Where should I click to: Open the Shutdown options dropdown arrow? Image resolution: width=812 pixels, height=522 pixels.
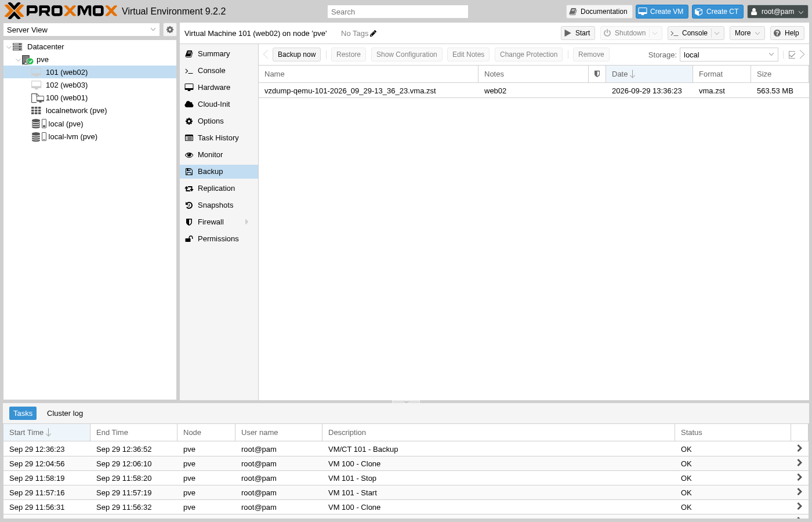pyautogui.click(x=655, y=33)
